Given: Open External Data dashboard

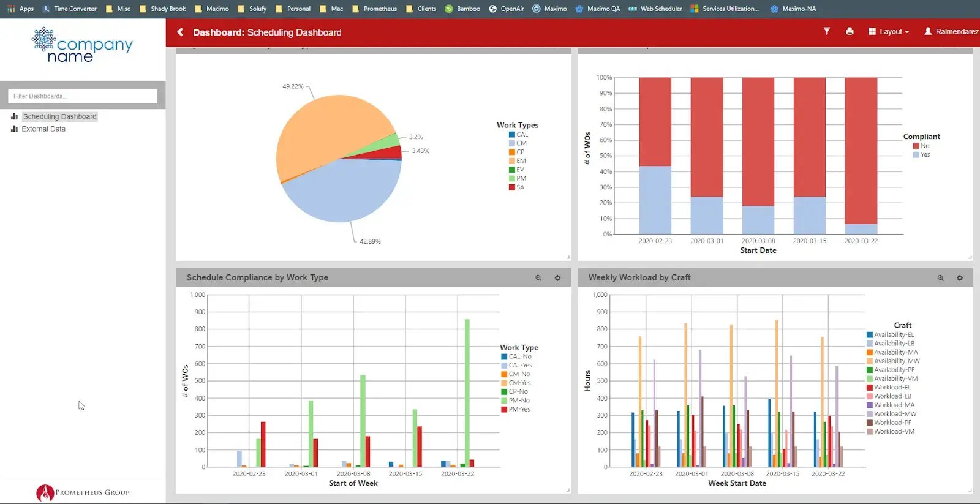Looking at the screenshot, I should [x=43, y=129].
